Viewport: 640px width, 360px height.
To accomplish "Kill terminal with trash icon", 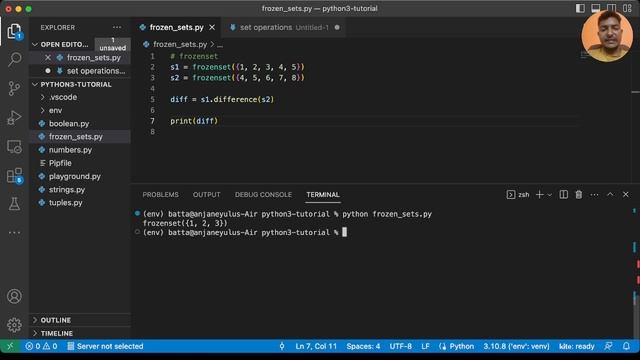I will 579,195.
